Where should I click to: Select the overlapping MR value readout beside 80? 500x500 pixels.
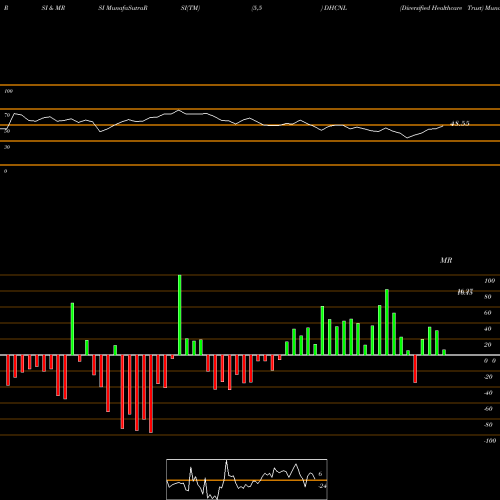465,292
